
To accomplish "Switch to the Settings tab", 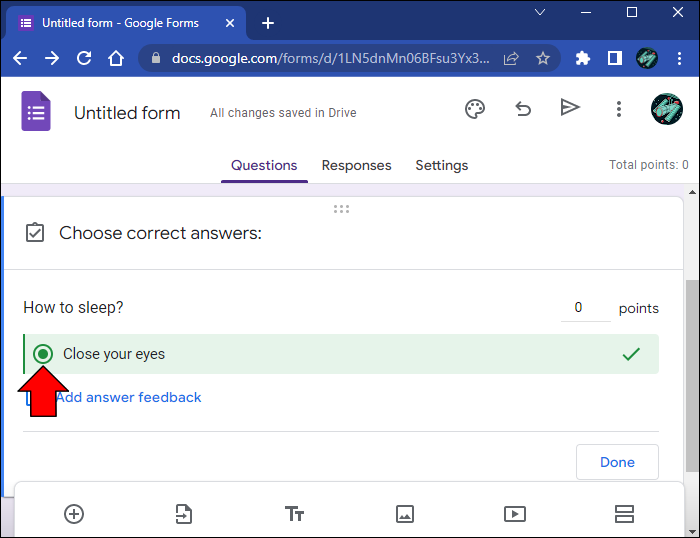I will click(x=441, y=166).
